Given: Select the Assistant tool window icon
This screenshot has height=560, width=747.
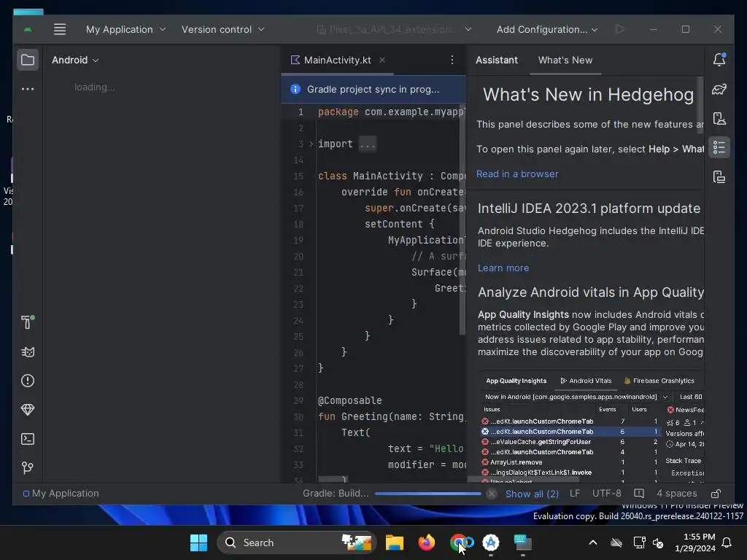Looking at the screenshot, I should click(x=719, y=147).
